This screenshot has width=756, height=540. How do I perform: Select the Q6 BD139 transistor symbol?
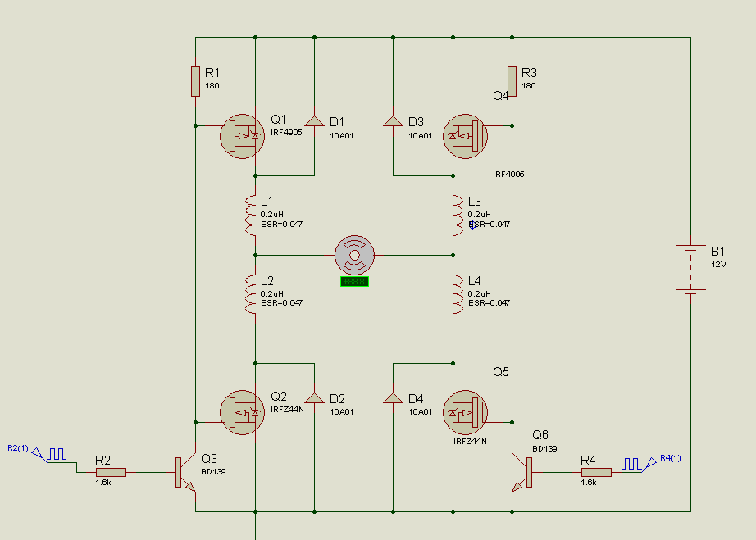tap(522, 472)
